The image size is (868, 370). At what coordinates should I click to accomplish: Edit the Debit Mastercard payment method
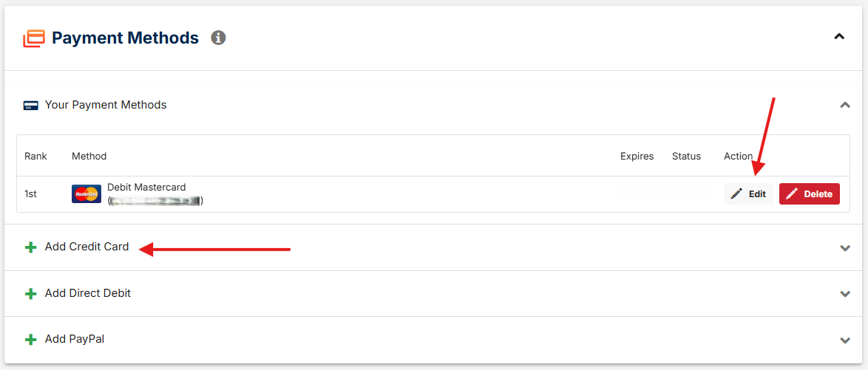coord(748,194)
